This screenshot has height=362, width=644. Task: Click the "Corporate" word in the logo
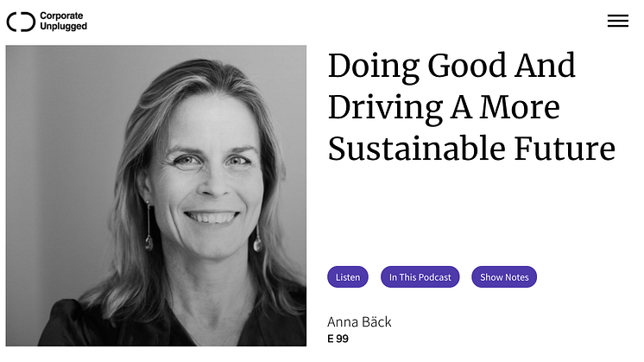coord(62,16)
